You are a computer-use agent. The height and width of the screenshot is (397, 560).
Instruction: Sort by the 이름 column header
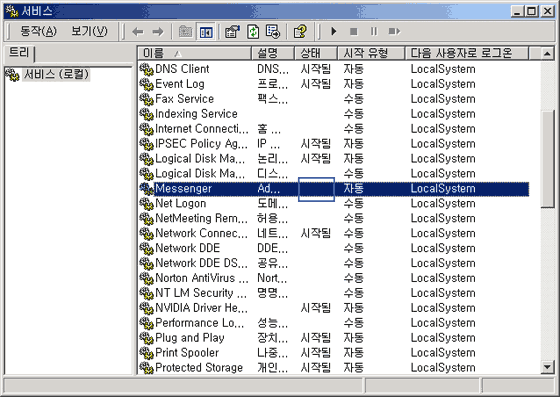click(x=195, y=53)
